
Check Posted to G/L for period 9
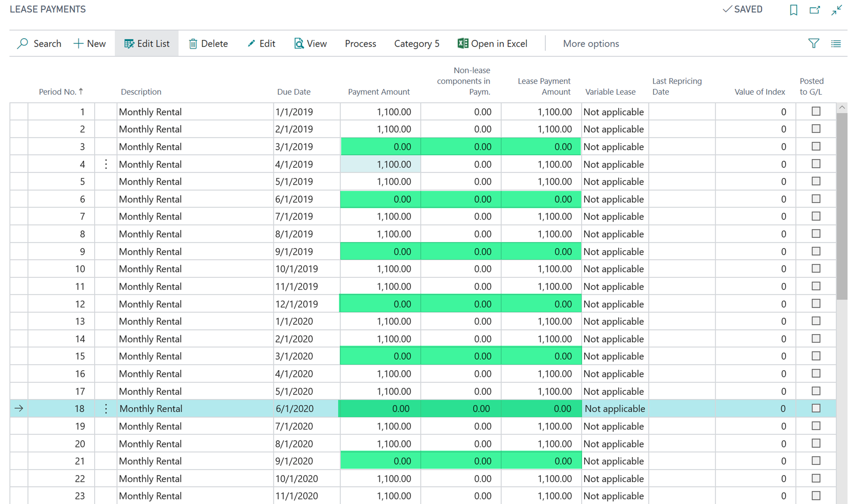[x=816, y=251]
